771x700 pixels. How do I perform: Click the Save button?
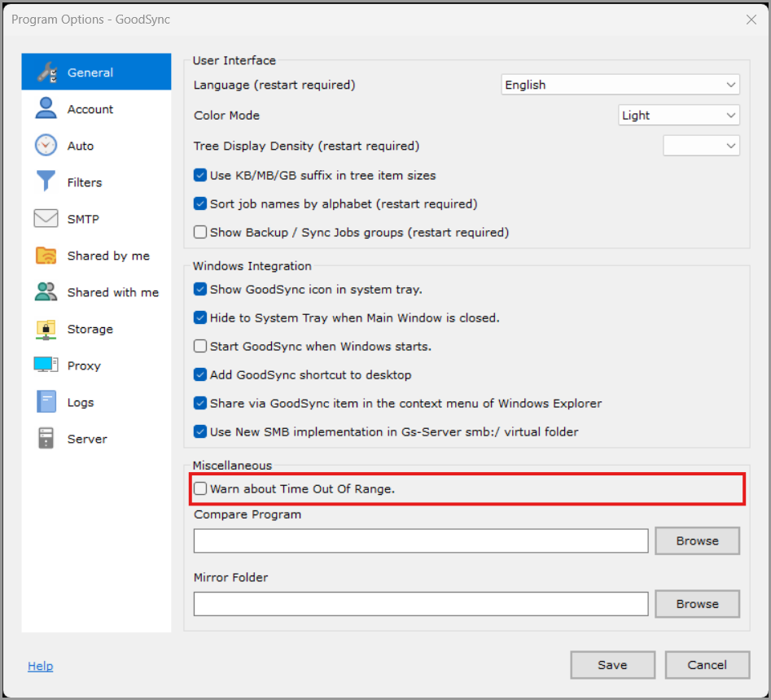613,665
